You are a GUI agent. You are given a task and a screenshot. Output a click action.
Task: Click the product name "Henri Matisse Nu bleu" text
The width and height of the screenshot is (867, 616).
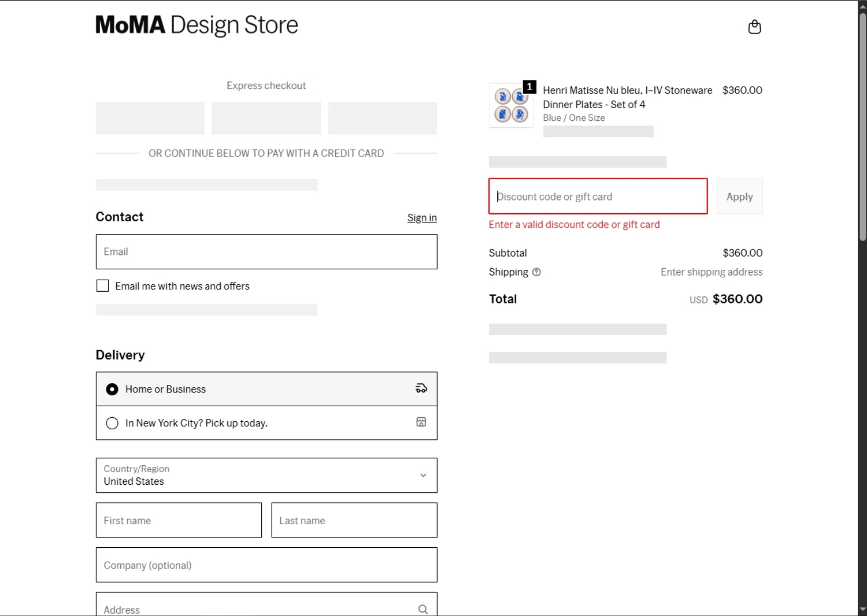coord(628,97)
